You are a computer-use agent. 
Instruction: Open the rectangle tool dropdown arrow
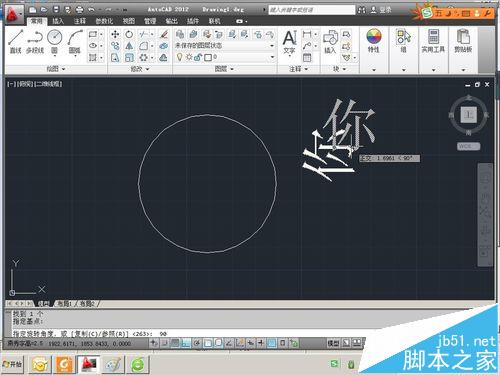coord(101,34)
